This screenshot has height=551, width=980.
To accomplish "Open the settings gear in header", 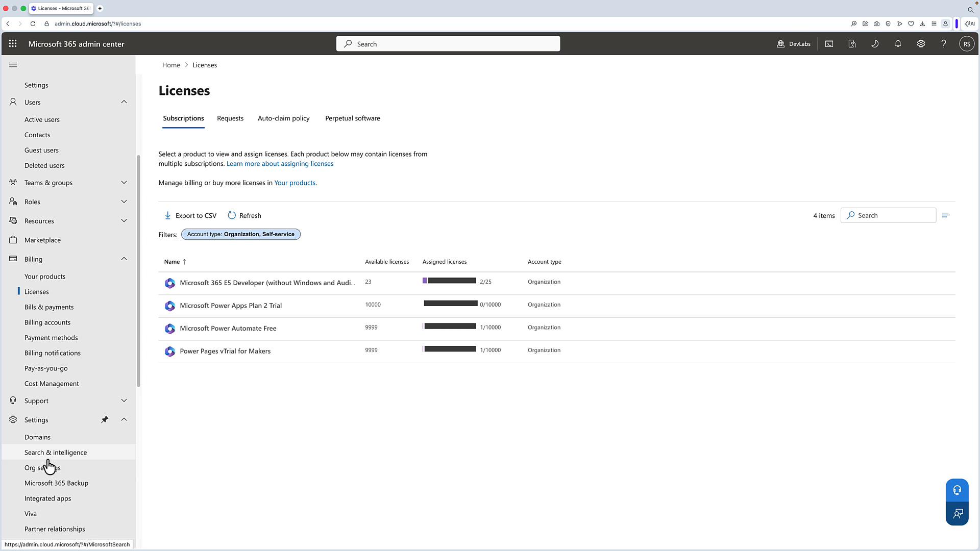I will point(921,44).
